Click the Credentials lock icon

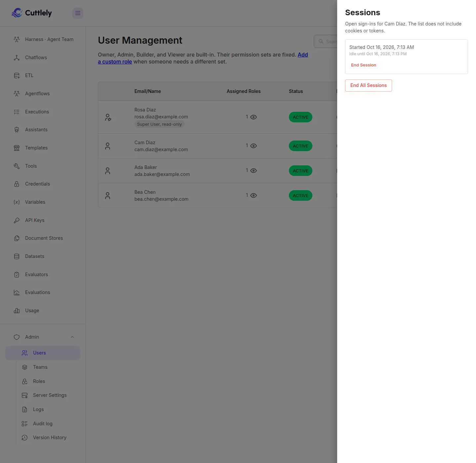click(x=17, y=184)
